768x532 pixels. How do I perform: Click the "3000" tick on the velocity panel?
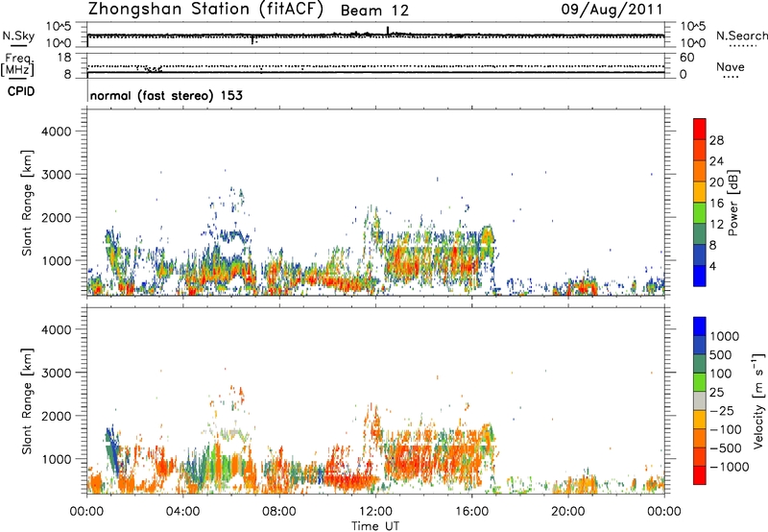pos(57,373)
